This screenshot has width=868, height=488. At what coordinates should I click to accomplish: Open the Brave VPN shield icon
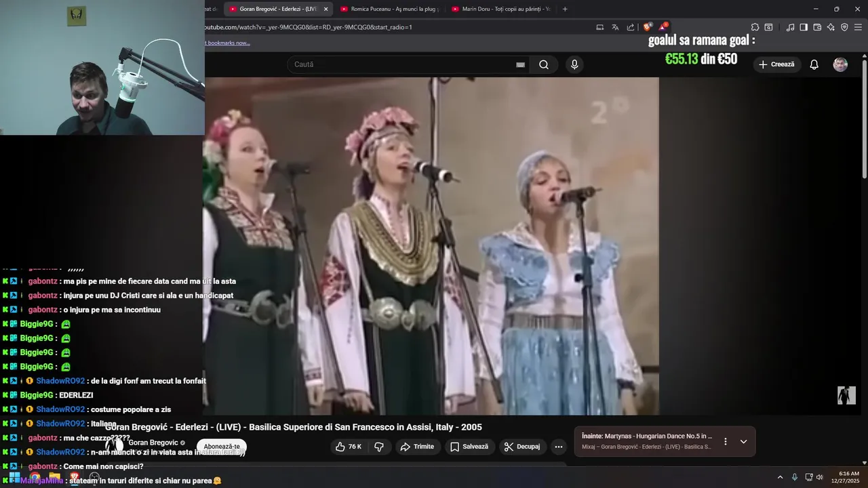pos(844,27)
